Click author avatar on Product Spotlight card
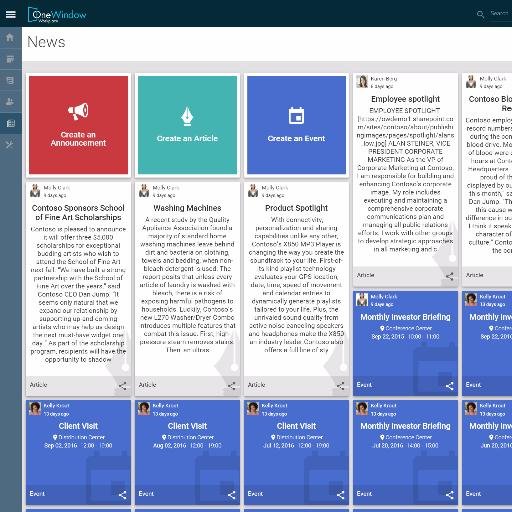Viewport: 512px width, 512px height. click(x=253, y=191)
